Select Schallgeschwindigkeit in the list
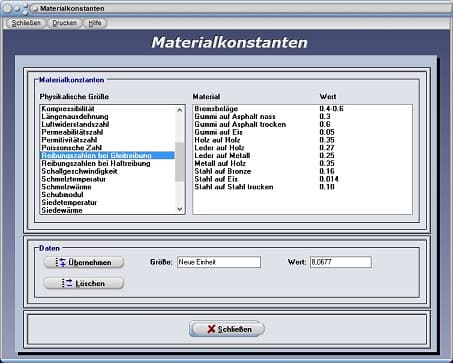The height and width of the screenshot is (363, 453). pyautogui.click(x=107, y=171)
